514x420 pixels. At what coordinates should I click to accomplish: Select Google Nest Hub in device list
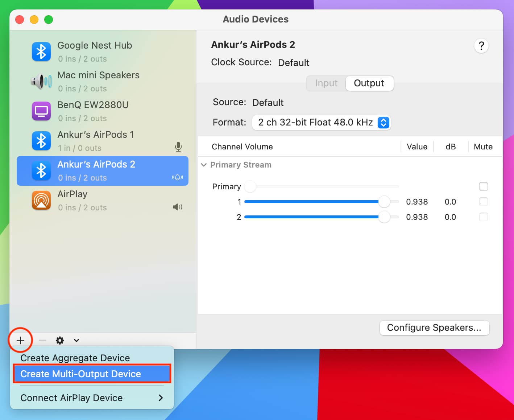click(103, 52)
